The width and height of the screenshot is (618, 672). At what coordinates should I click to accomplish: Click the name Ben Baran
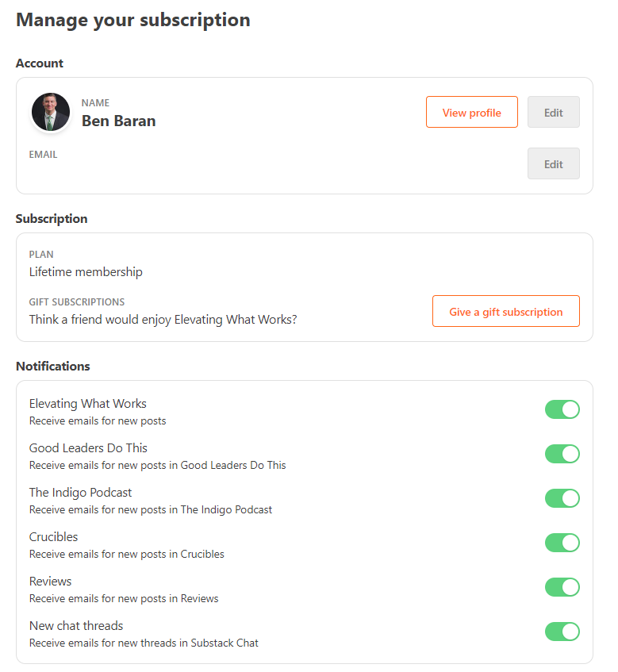tap(118, 121)
